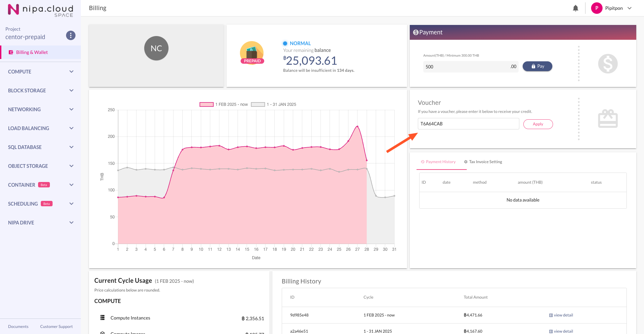Screen dimensions: 644x334
Task: Expand the COMPUTE sidebar section
Action: 40,72
